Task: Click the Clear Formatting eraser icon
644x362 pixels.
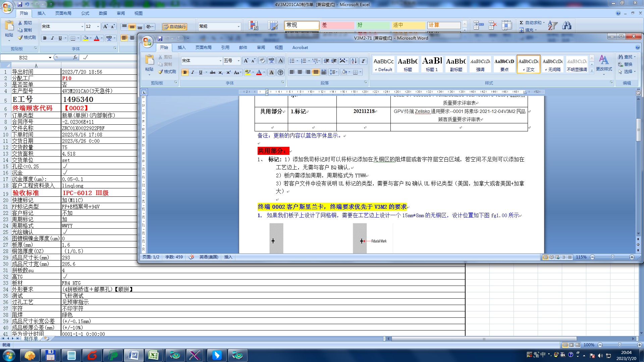Action: coord(262,61)
